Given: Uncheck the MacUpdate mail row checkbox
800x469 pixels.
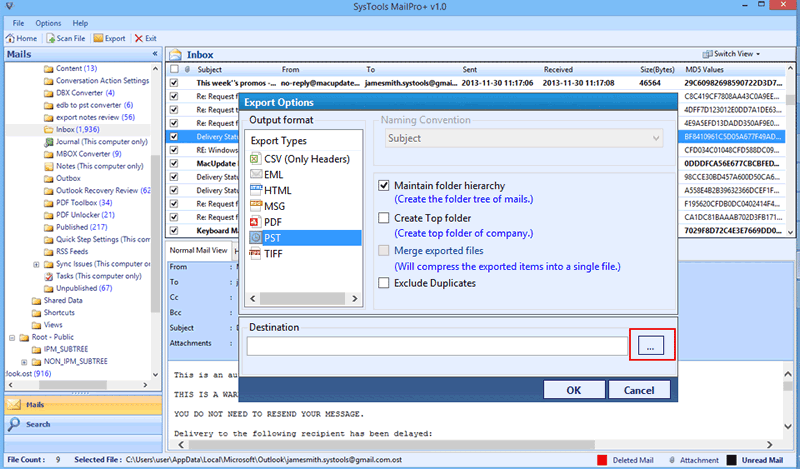Looking at the screenshot, I should pos(174,163).
